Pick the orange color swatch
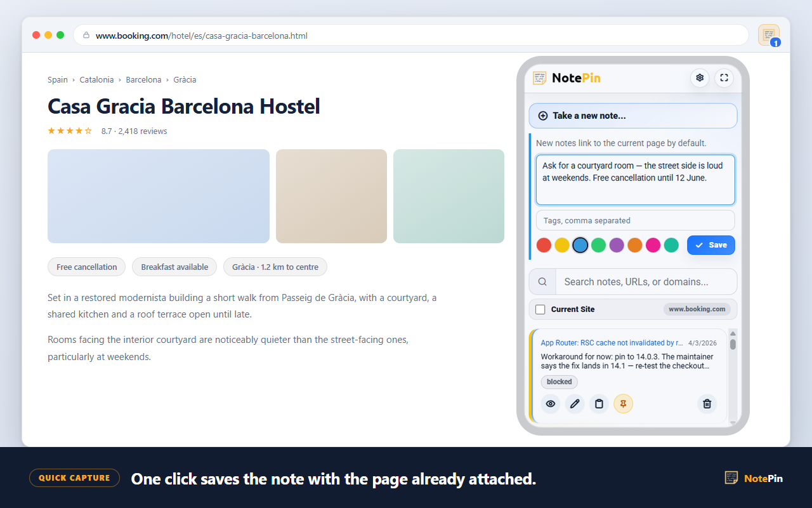The image size is (812, 508). (x=635, y=245)
